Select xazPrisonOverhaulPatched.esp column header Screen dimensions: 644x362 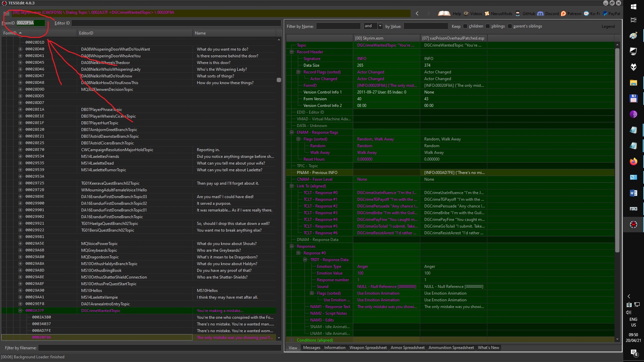tap(453, 38)
